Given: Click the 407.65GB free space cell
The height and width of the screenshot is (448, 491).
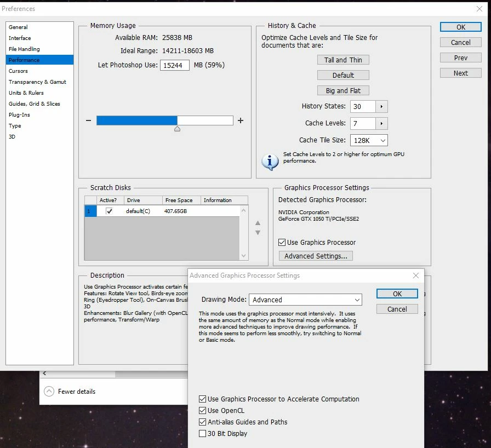Looking at the screenshot, I should coord(175,211).
